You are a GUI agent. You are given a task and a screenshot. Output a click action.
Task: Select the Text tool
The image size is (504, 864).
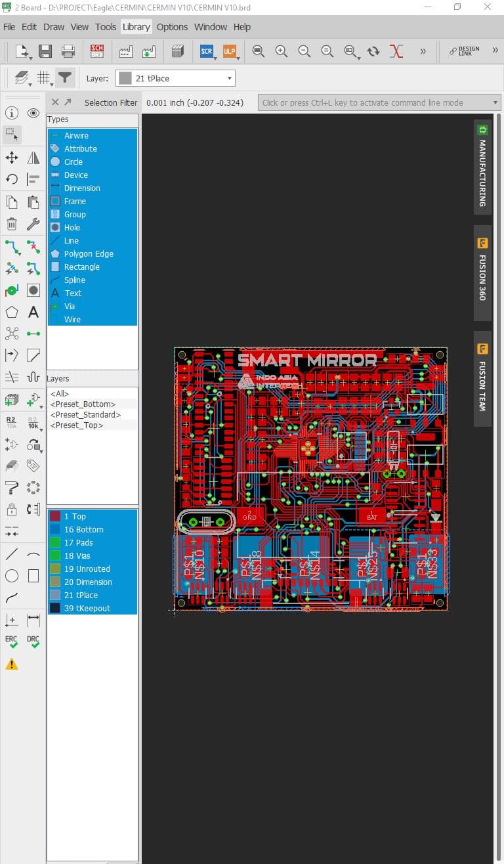click(x=33, y=312)
